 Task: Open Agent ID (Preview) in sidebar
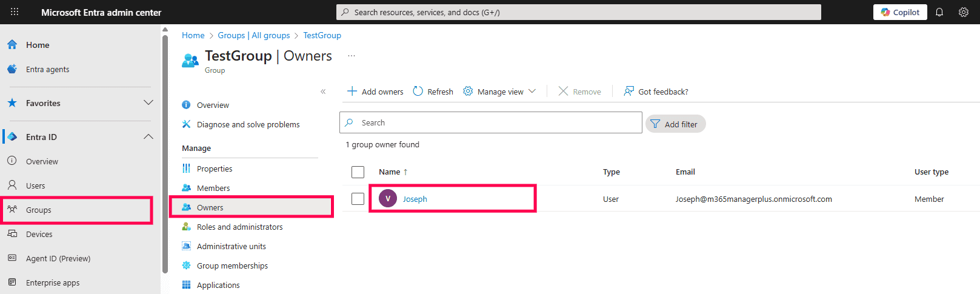pos(58,258)
